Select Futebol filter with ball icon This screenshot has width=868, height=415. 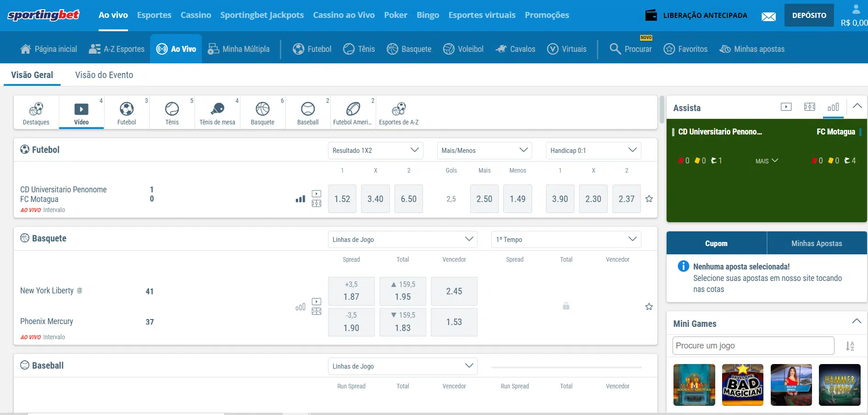pyautogui.click(x=127, y=113)
